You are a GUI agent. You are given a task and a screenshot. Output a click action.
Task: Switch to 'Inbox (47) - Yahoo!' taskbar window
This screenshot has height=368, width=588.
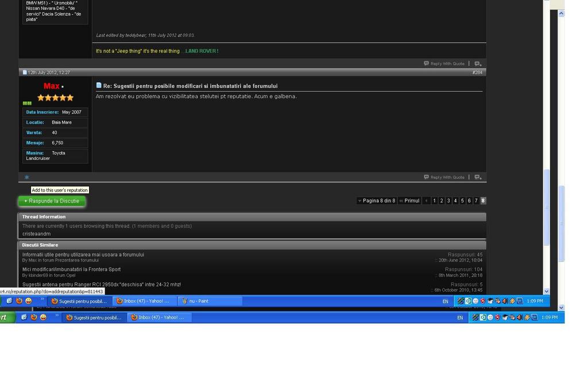pyautogui.click(x=160, y=317)
